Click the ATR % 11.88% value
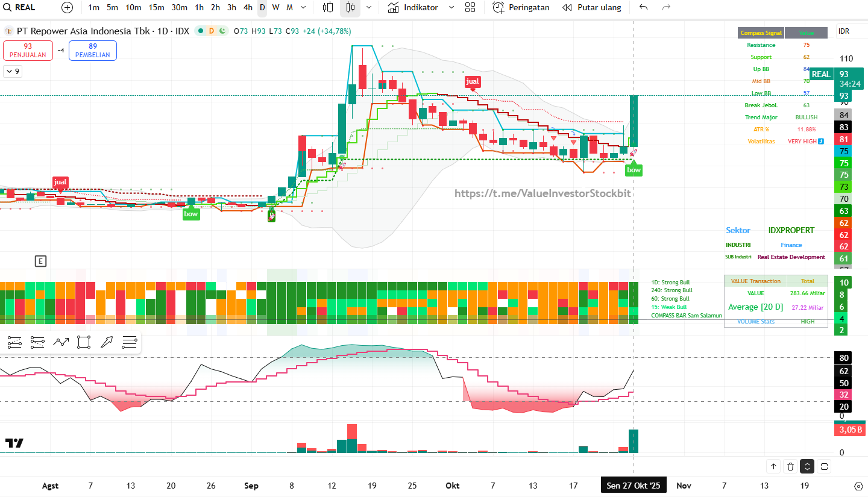The image size is (868, 497). pyautogui.click(x=807, y=130)
